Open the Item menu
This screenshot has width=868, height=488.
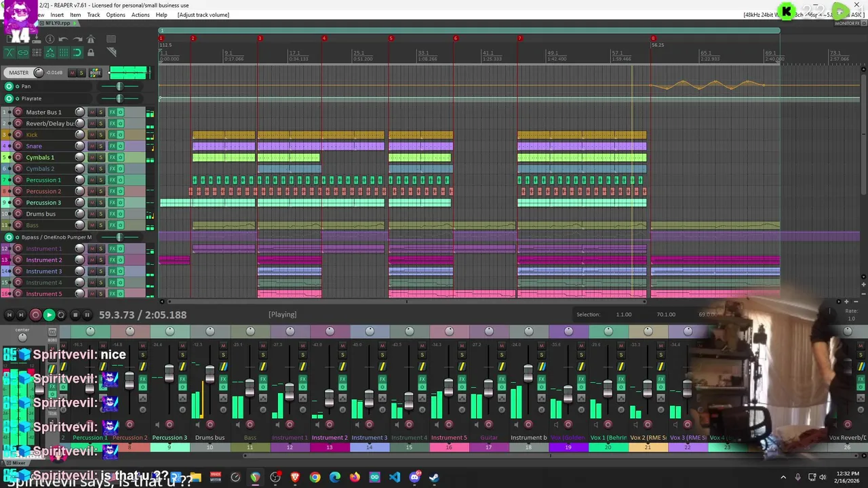click(x=75, y=15)
